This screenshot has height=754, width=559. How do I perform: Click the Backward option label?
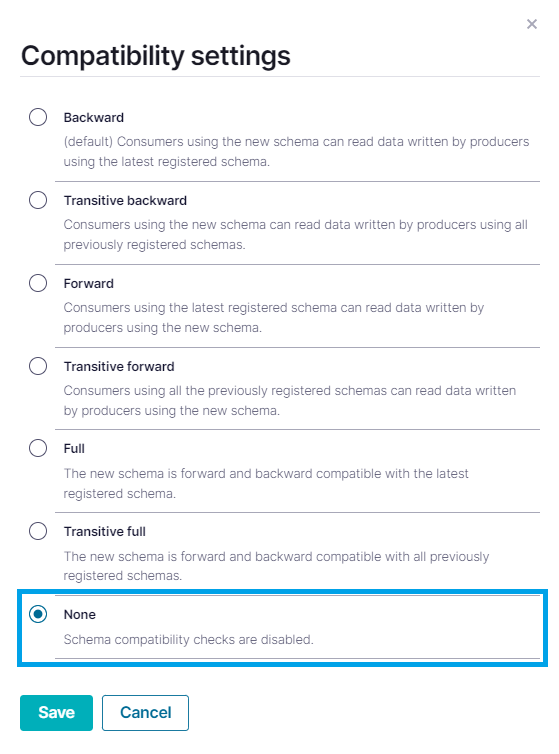point(94,117)
